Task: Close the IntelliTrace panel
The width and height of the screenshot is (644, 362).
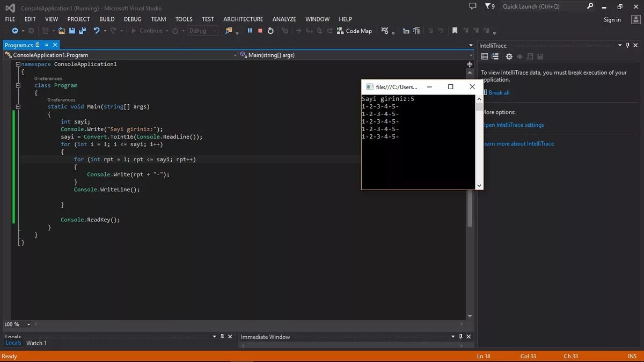Action: tap(636, 46)
